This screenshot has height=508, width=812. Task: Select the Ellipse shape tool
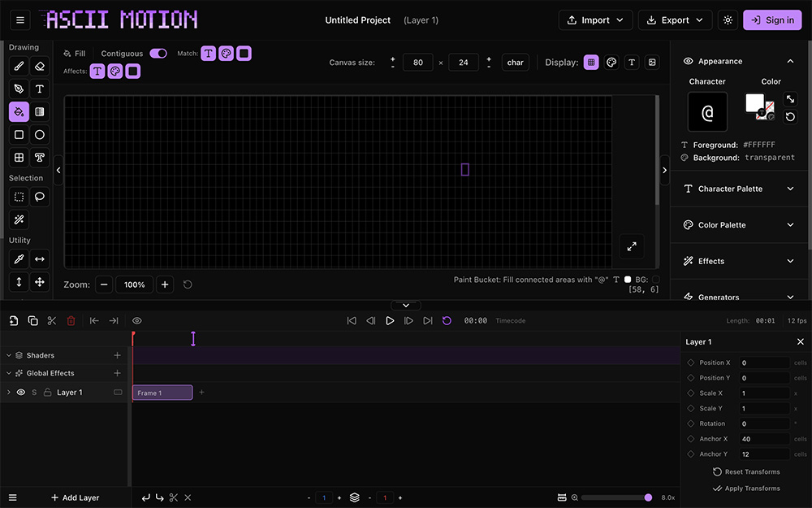click(x=39, y=135)
